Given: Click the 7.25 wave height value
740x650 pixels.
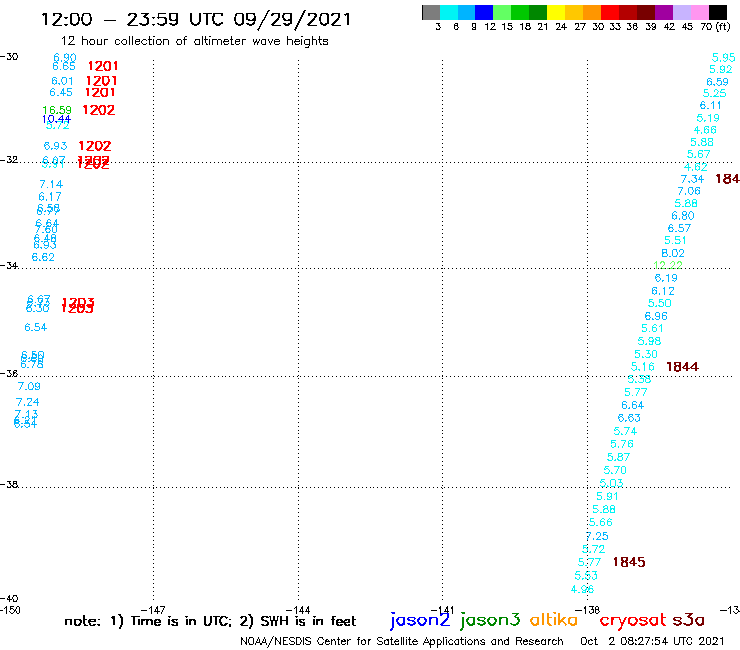Looking at the screenshot, I should pyautogui.click(x=597, y=536).
